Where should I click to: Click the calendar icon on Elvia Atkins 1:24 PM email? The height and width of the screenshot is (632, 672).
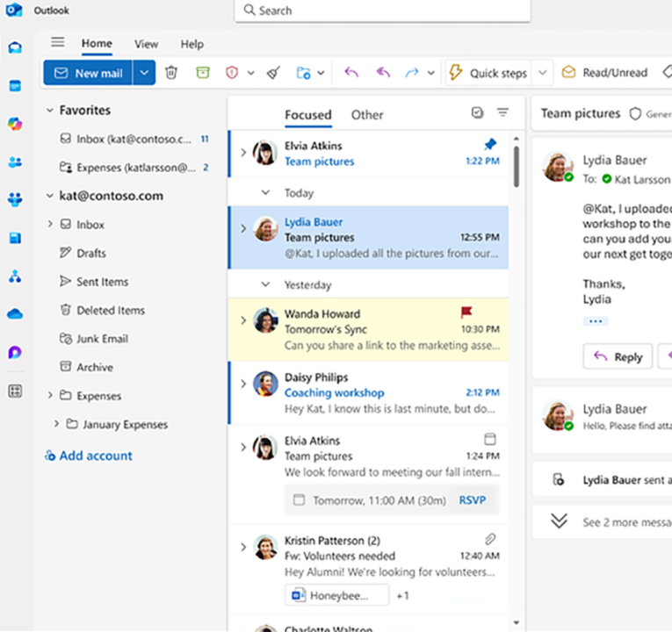point(490,439)
